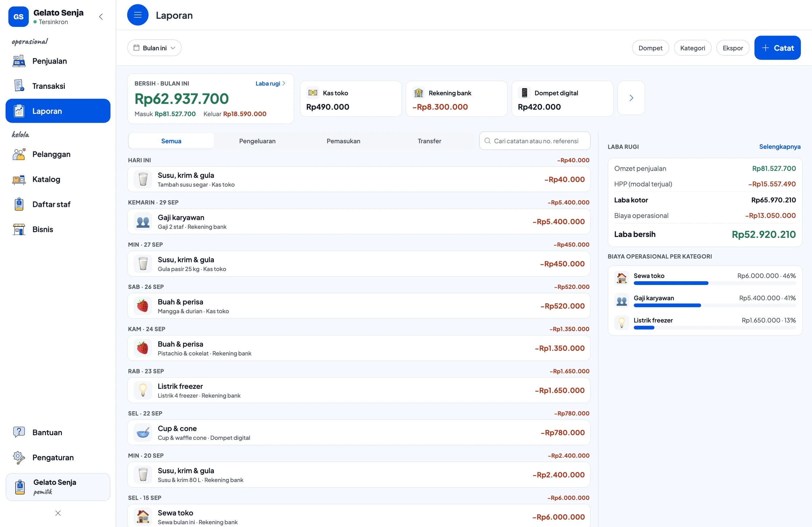The height and width of the screenshot is (527, 812).
Task: Click the Catat button
Action: (x=777, y=48)
